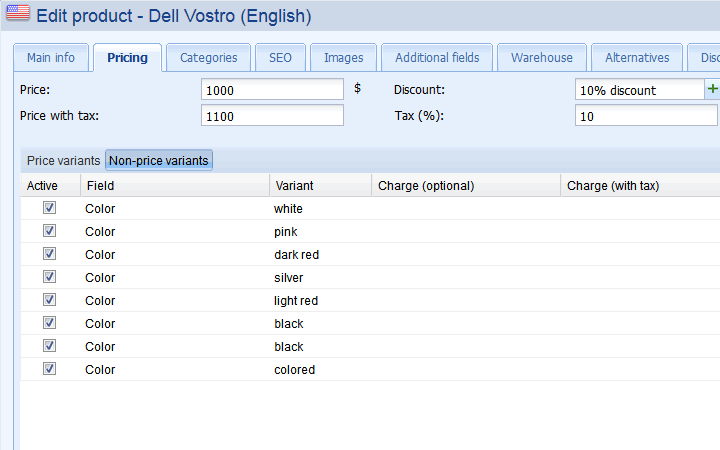Show the Price variants list

click(x=63, y=160)
